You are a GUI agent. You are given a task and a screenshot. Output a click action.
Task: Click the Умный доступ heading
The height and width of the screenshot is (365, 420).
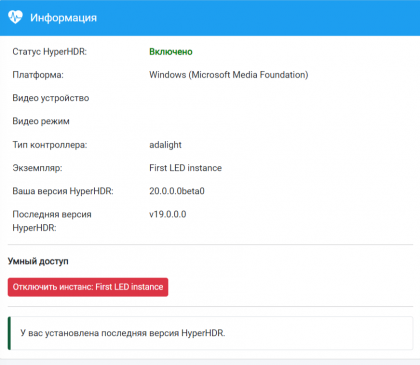click(x=38, y=261)
